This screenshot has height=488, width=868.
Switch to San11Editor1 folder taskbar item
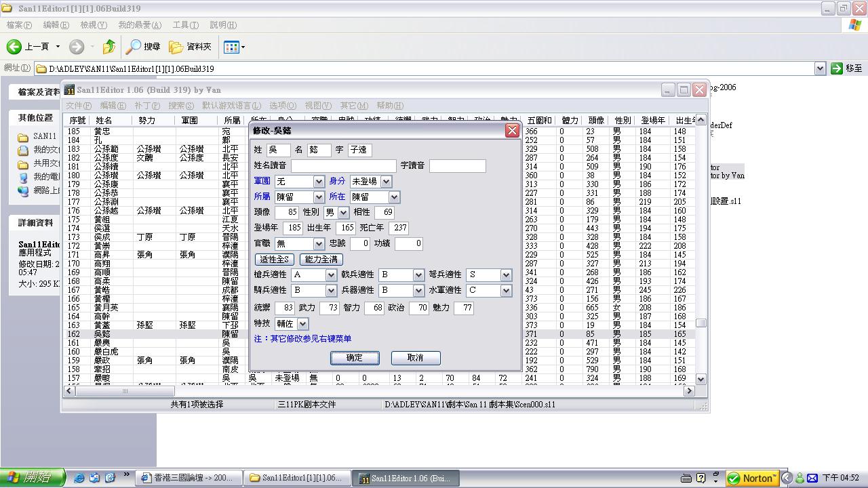pyautogui.click(x=297, y=478)
